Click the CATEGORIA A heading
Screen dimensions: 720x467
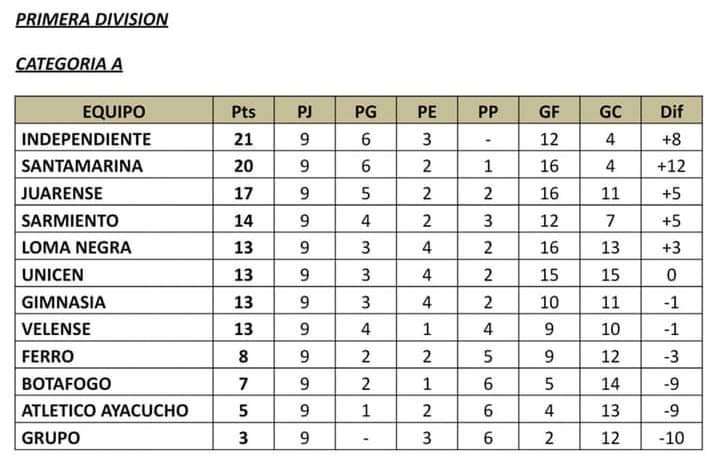pyautogui.click(x=69, y=64)
